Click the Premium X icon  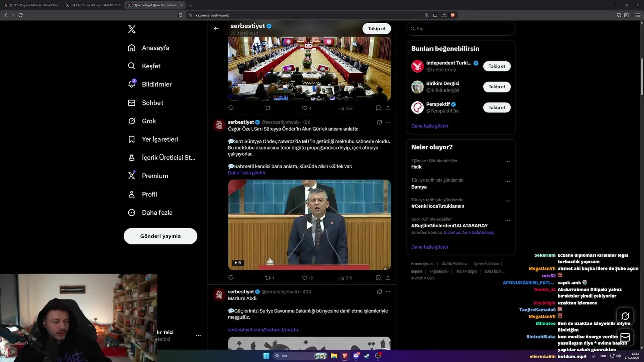132,176
